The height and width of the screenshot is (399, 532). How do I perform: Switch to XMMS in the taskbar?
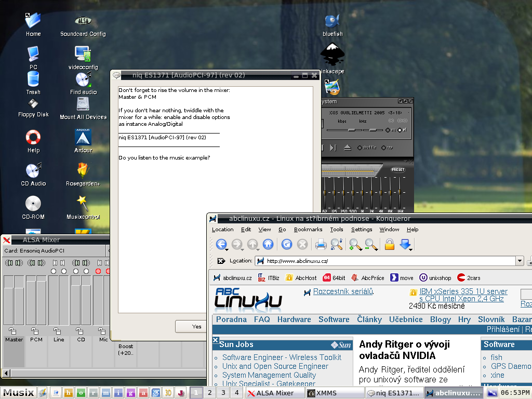click(x=335, y=393)
